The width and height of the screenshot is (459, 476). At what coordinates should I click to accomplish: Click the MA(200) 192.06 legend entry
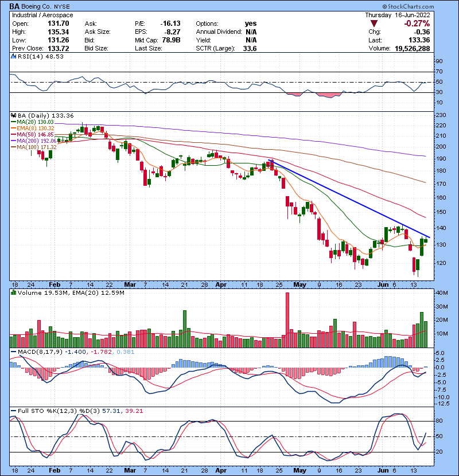(37, 141)
